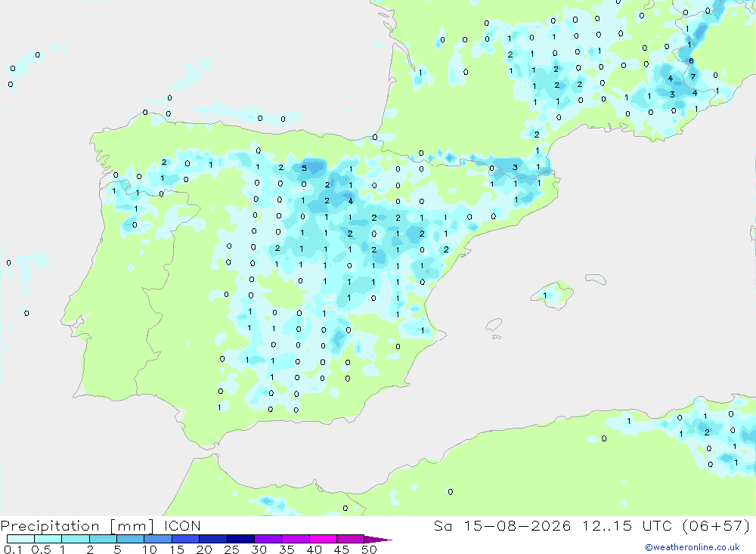Pick the 25–30 mm dark navy swatch
The image size is (756, 554).
click(240, 539)
